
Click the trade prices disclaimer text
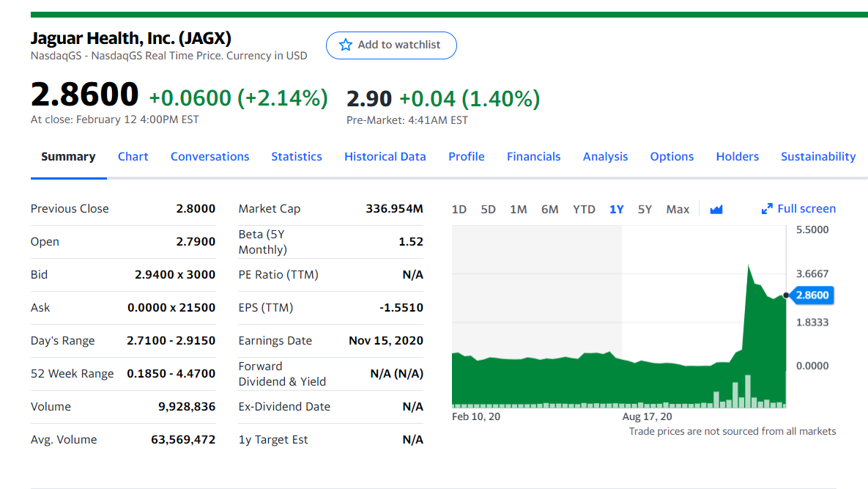[732, 431]
